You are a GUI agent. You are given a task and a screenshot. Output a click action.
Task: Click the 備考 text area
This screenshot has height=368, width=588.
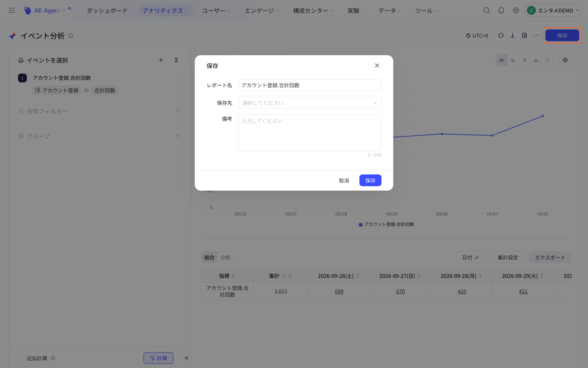tap(310, 133)
